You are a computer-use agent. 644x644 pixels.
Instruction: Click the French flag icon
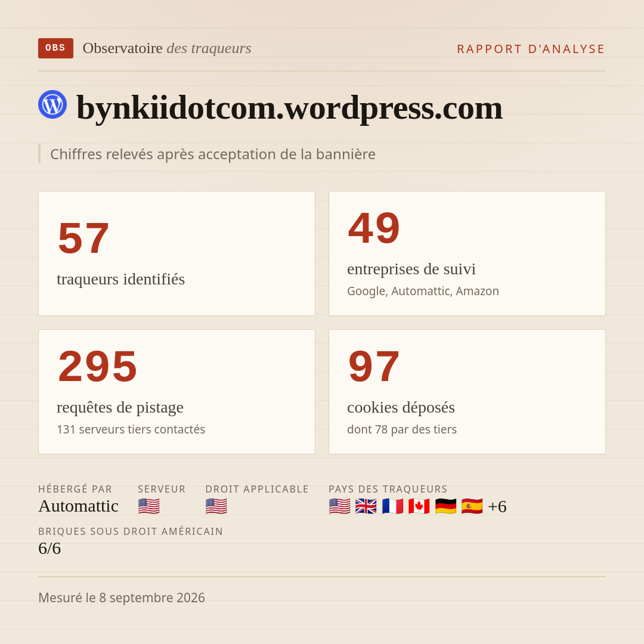392,506
